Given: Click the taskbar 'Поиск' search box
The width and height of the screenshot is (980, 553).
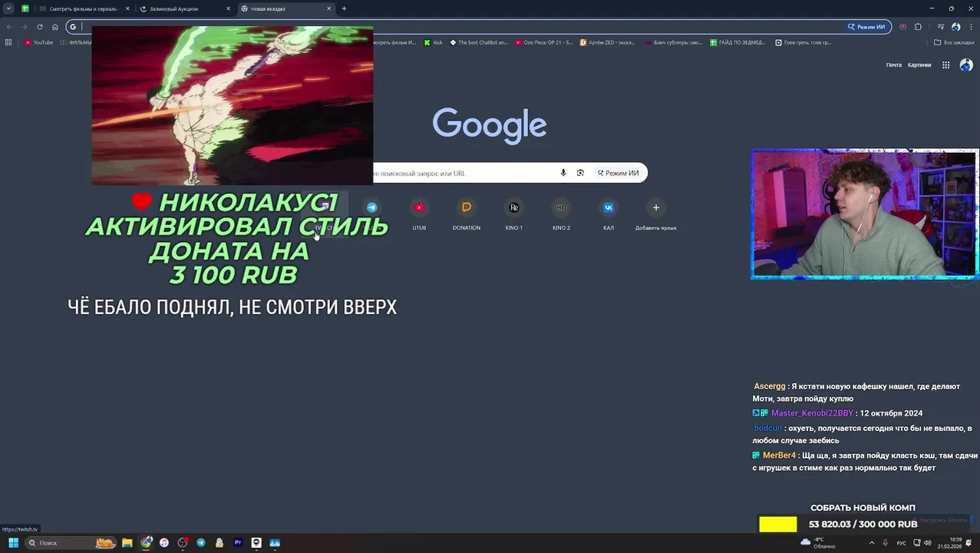Looking at the screenshot, I should 71,543.
